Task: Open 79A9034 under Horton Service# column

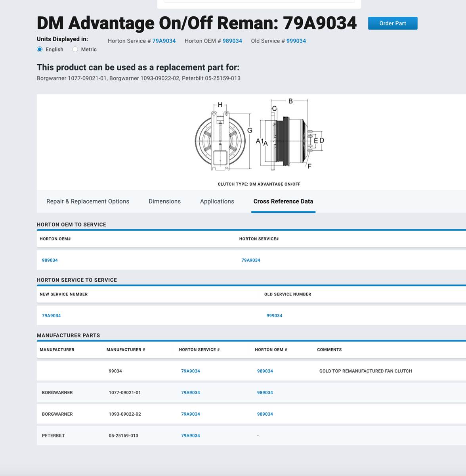Action: click(251, 260)
